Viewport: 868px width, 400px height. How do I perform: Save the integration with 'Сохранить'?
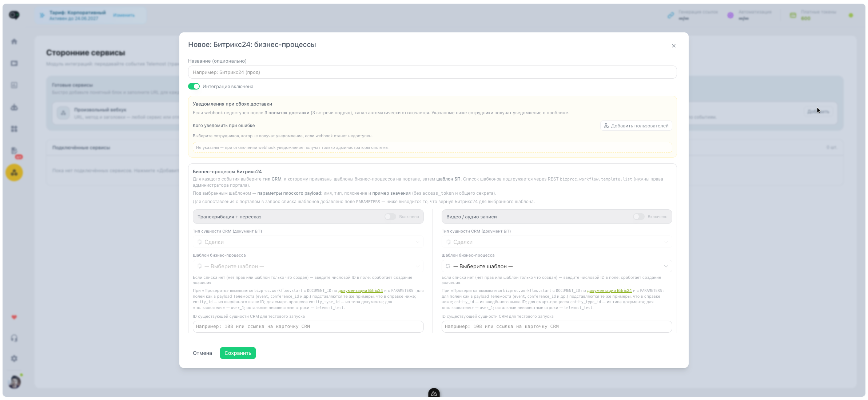point(238,353)
